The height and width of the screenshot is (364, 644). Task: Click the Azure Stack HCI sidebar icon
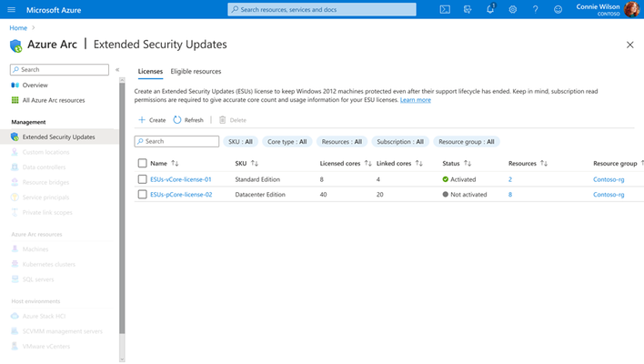point(15,316)
